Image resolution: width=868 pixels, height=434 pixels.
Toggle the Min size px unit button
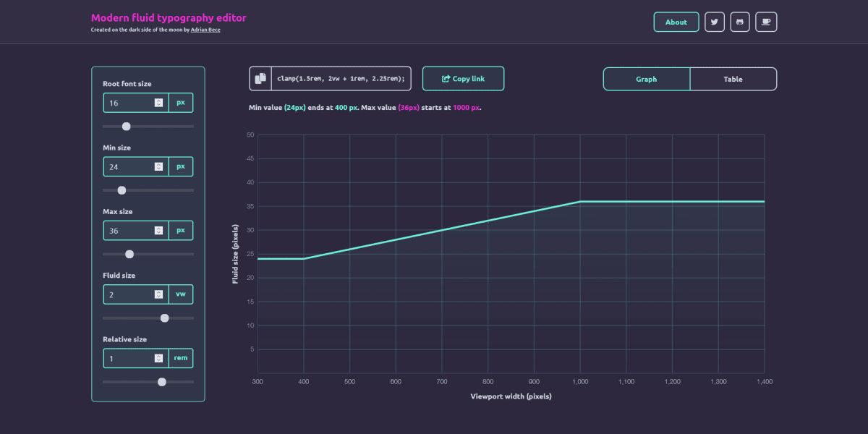click(x=181, y=166)
